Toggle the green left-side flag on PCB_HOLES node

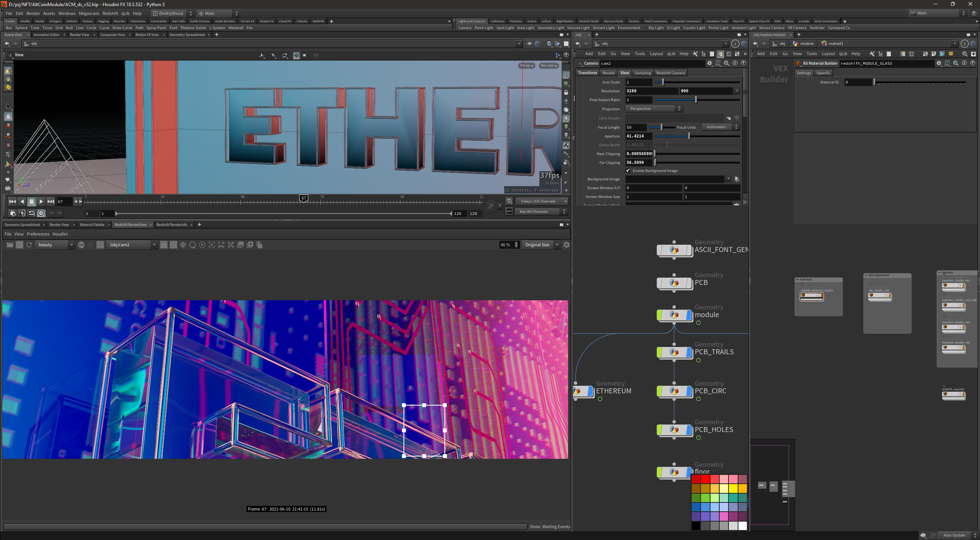659,430
